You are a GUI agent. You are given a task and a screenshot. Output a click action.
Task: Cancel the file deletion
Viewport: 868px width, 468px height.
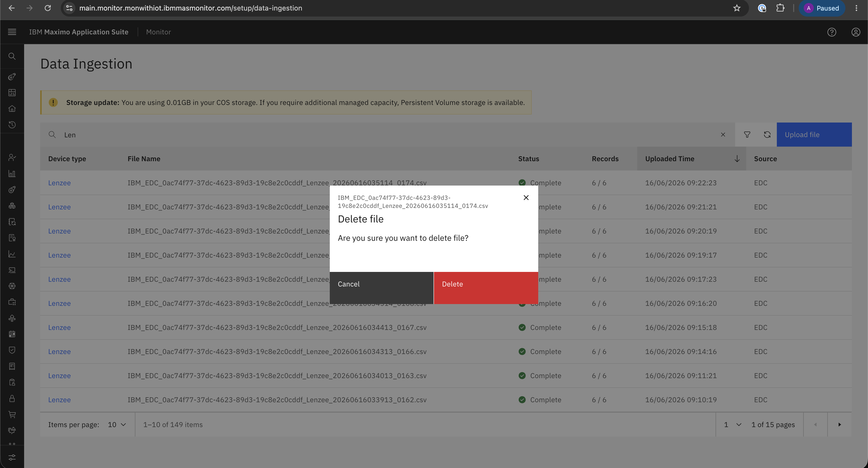(382, 288)
